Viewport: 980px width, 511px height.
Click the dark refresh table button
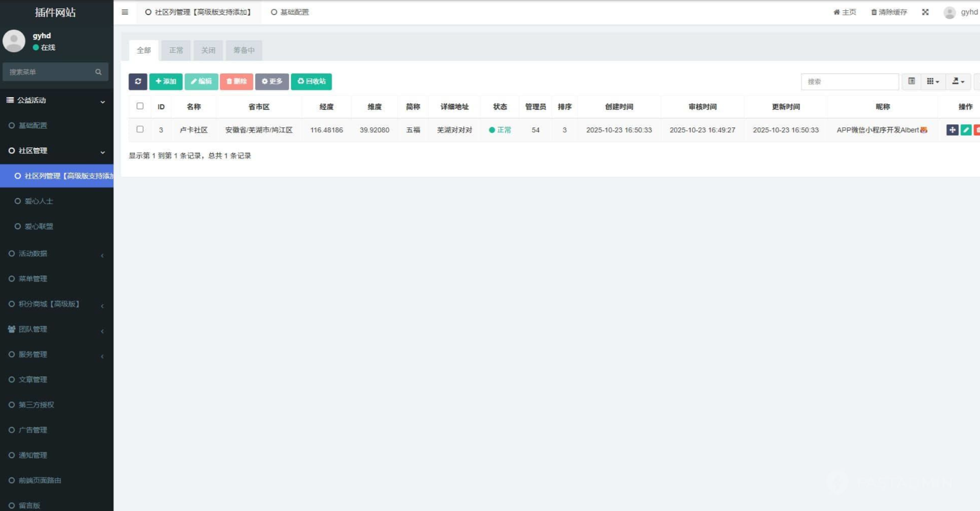pos(138,81)
